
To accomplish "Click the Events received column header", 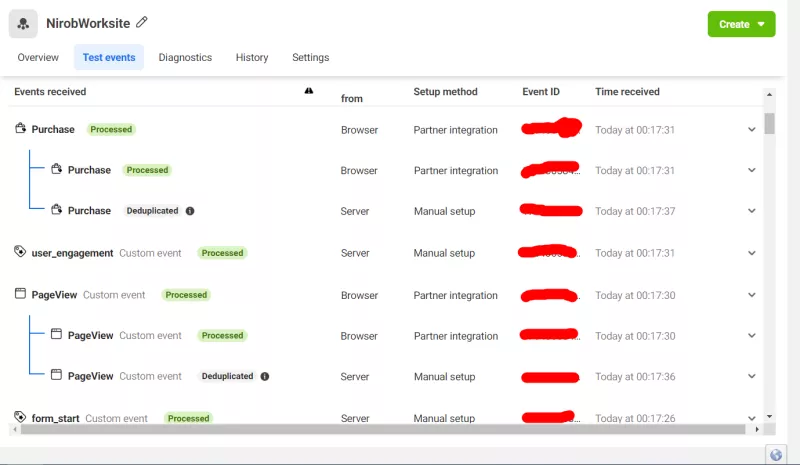I will pyautogui.click(x=50, y=92).
